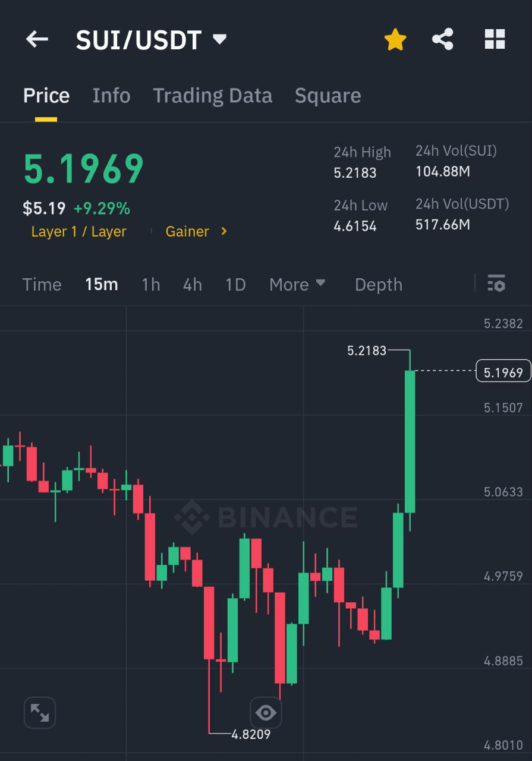
Task: Select the 4h chart interval
Action: (x=193, y=285)
